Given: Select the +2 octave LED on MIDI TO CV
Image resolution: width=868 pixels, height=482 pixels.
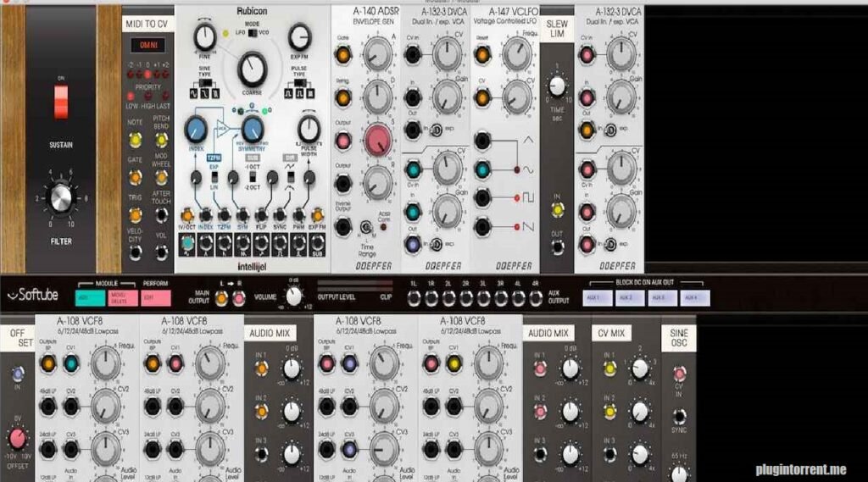Looking at the screenshot, I should tap(165, 75).
